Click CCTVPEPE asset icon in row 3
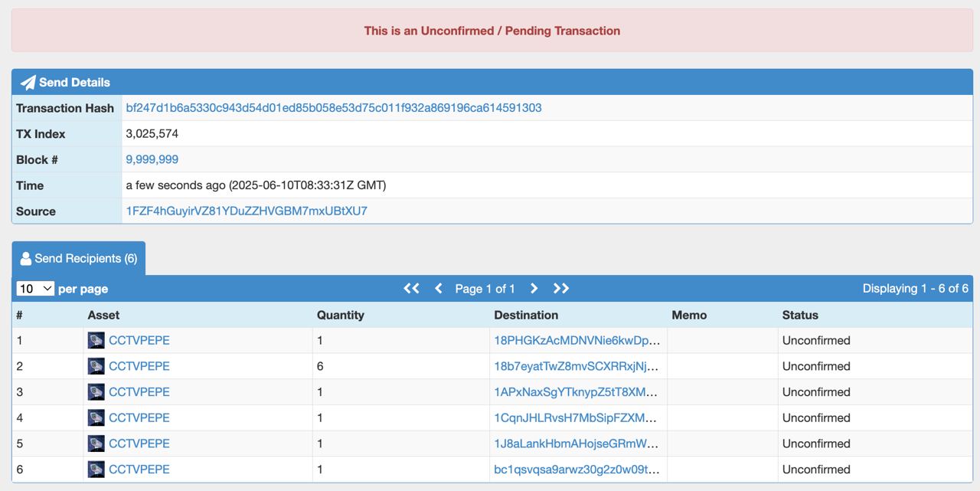Screen dimensions: 980x491 pos(96,392)
